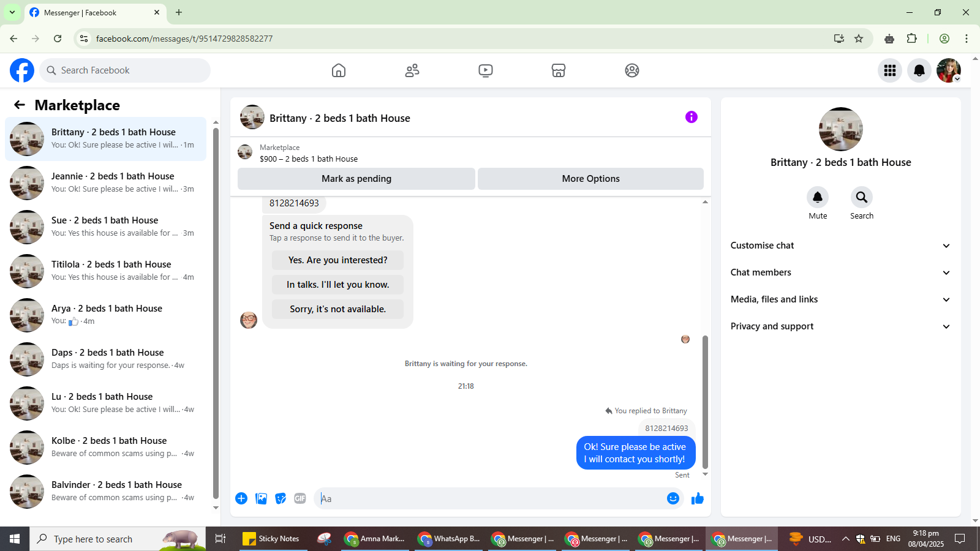980x551 pixels.
Task: Click the conversation list scrollbar
Action: click(216, 312)
